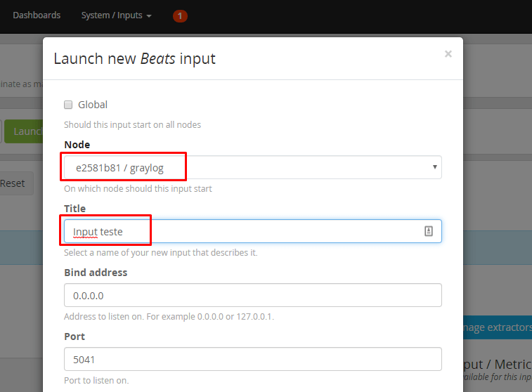This screenshot has height=392, width=532.
Task: Click the caret beside System / Inputs
Action: click(x=149, y=15)
